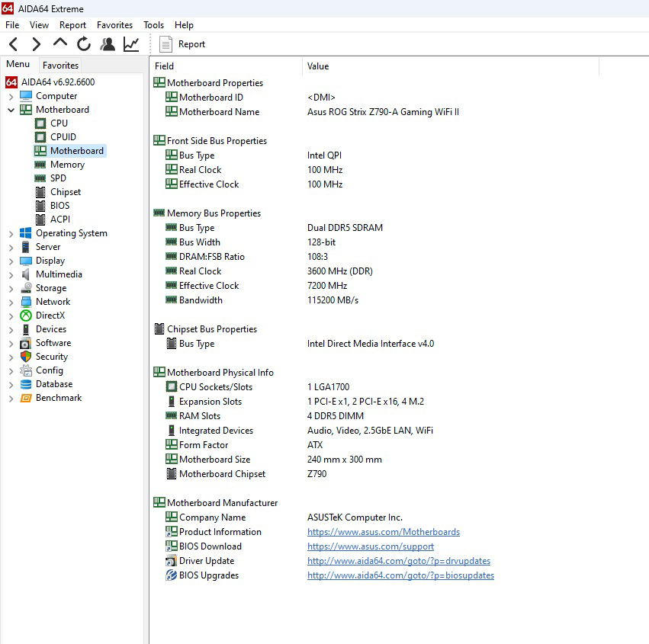Refresh the current page
This screenshot has width=649, height=644.
84,44
